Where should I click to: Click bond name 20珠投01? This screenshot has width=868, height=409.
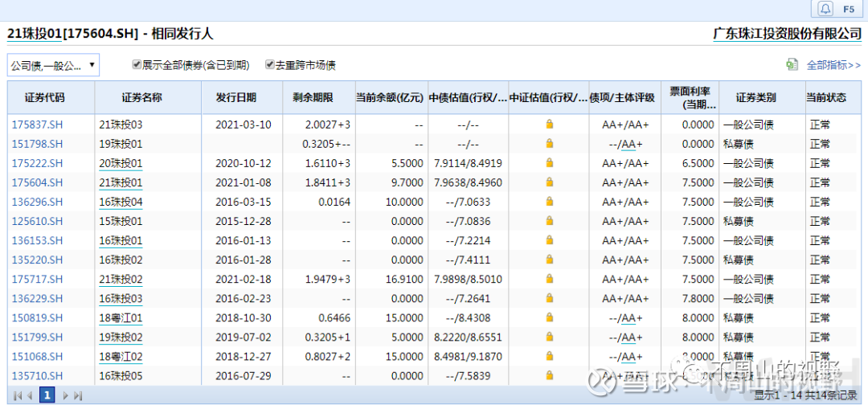pos(121,163)
